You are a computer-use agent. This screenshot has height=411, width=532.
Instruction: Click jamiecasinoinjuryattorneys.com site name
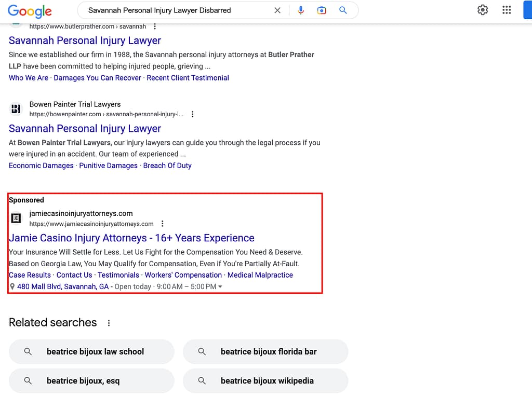pos(81,213)
